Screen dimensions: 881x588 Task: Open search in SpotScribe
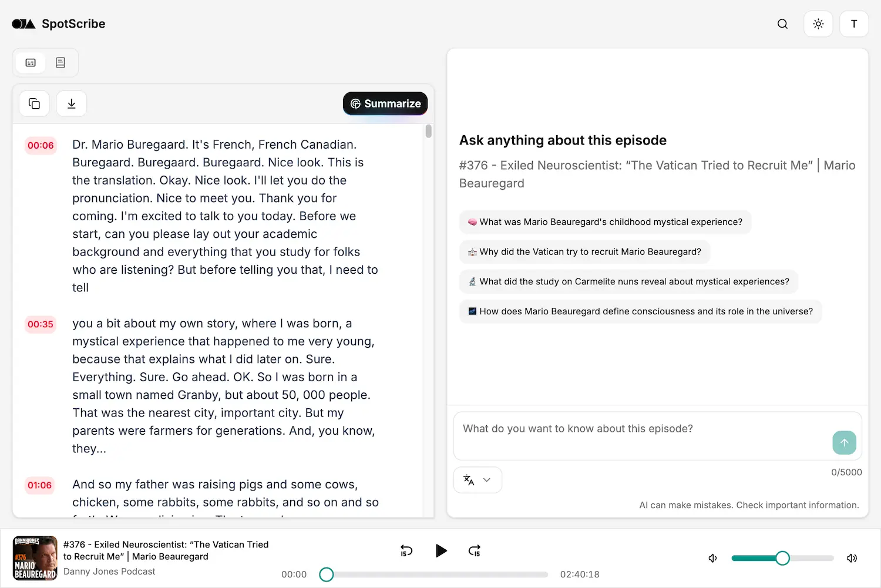click(x=782, y=23)
